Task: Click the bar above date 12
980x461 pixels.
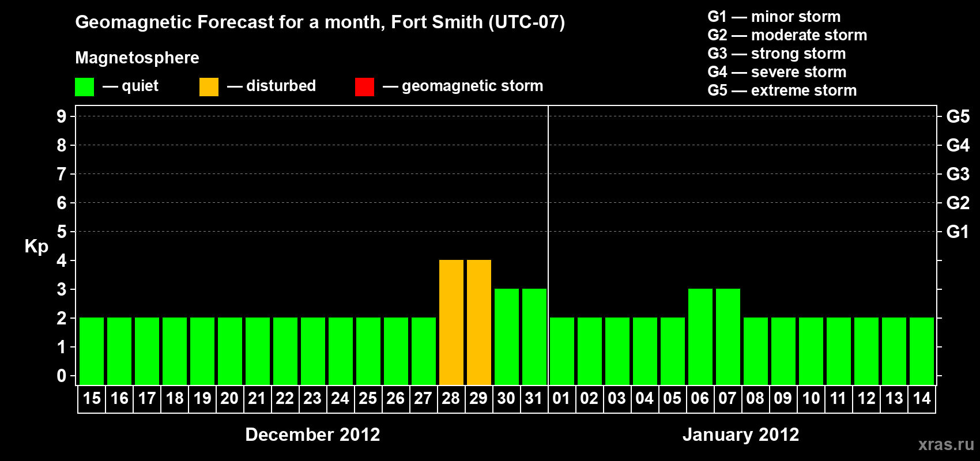Action: (x=866, y=351)
